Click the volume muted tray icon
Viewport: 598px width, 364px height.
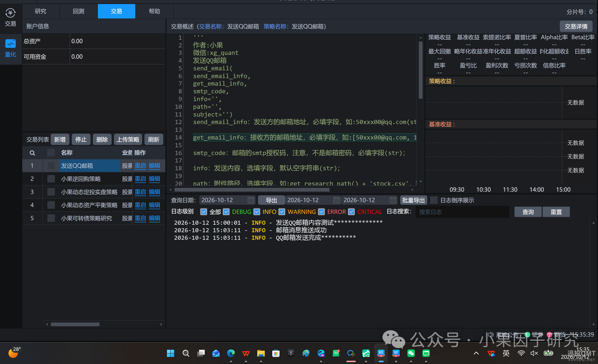(x=534, y=353)
